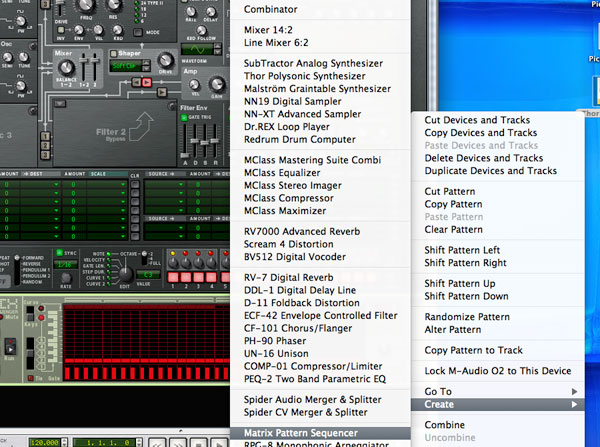The image size is (600, 447).
Task: Click the step sequencer RATE knob
Action: point(66,277)
